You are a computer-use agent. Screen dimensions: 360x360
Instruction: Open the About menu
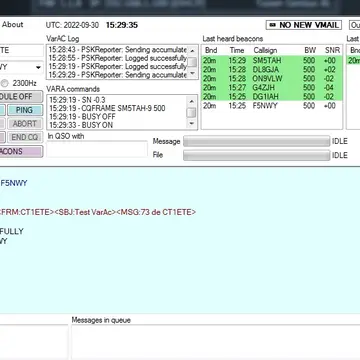click(x=13, y=24)
